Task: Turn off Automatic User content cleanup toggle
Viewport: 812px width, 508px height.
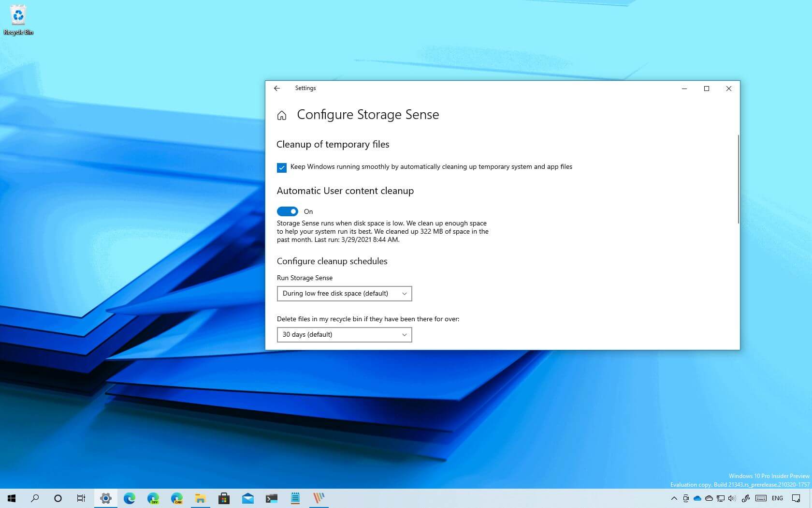Action: (288, 211)
